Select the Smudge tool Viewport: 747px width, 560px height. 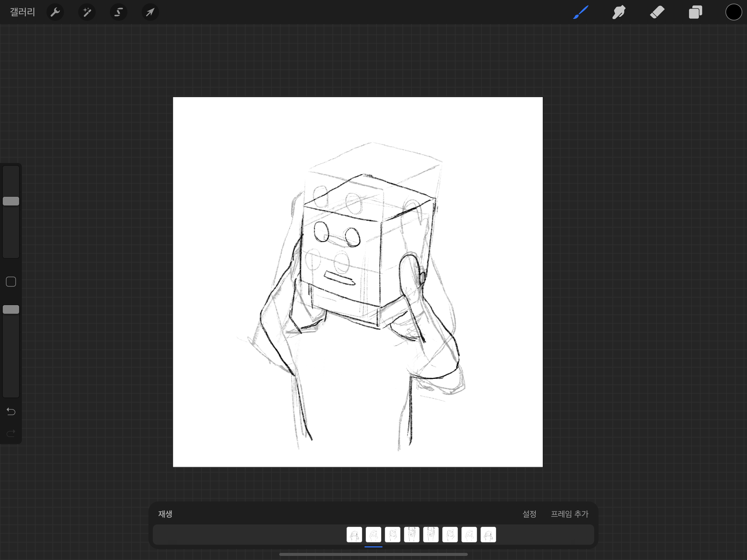point(619,13)
